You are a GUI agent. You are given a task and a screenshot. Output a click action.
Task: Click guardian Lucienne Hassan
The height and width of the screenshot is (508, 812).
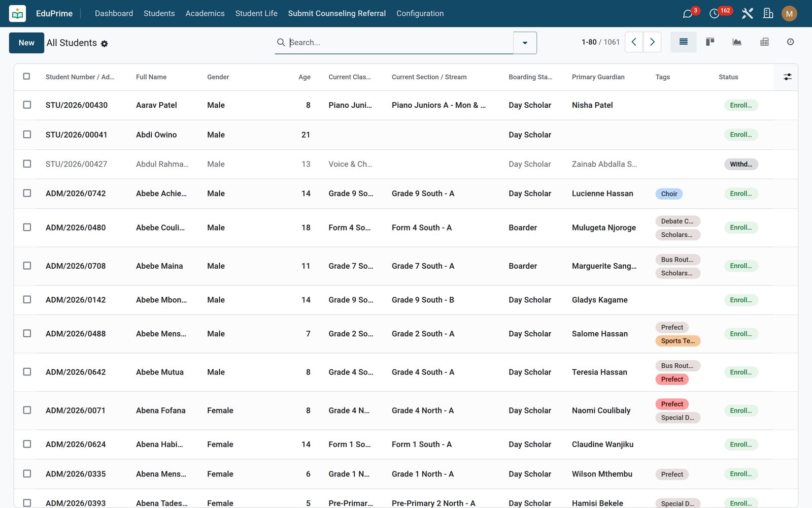tap(602, 194)
